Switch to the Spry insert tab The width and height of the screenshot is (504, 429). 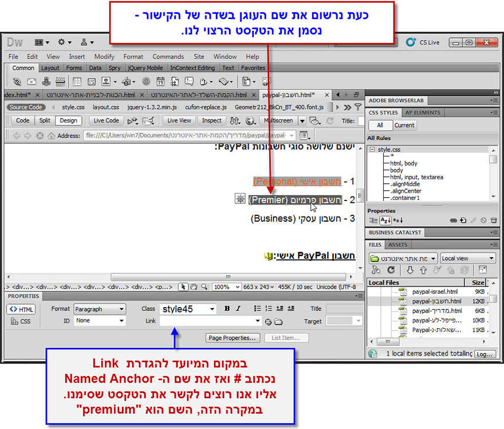[x=115, y=68]
